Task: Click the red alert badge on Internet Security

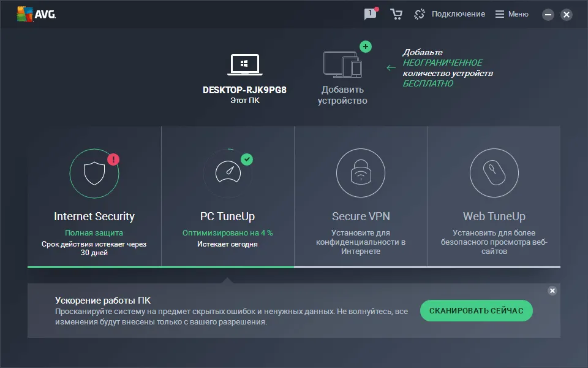Action: coord(113,159)
